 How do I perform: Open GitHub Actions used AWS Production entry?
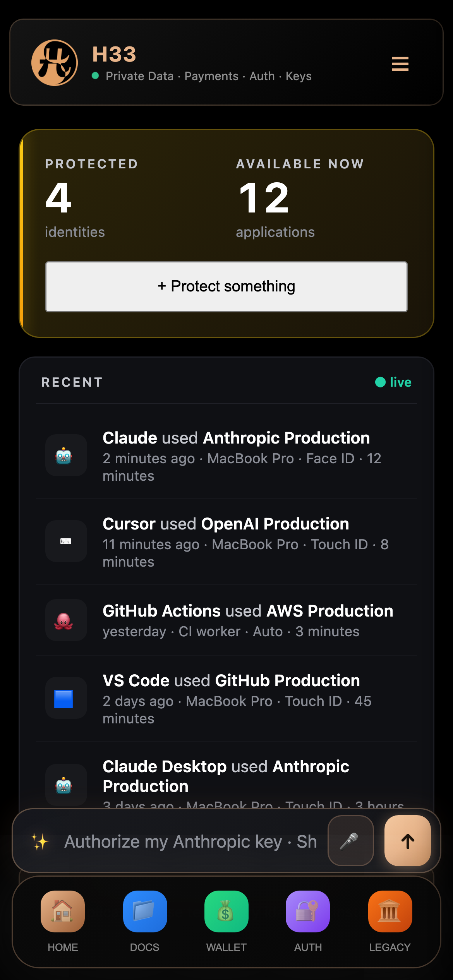[226, 620]
